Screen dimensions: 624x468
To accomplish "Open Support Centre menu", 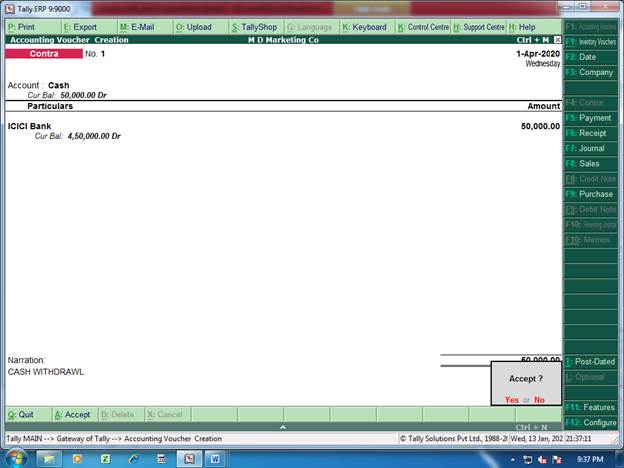I will click(x=479, y=27).
